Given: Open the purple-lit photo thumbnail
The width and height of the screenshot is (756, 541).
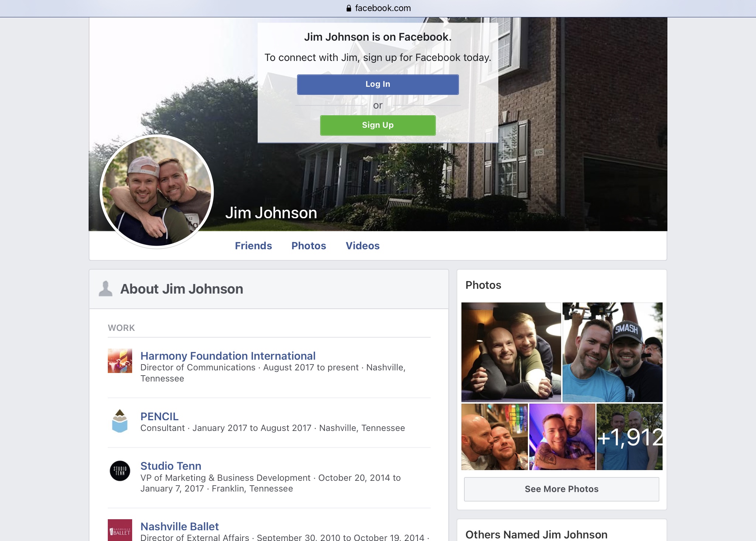Looking at the screenshot, I should (x=562, y=436).
